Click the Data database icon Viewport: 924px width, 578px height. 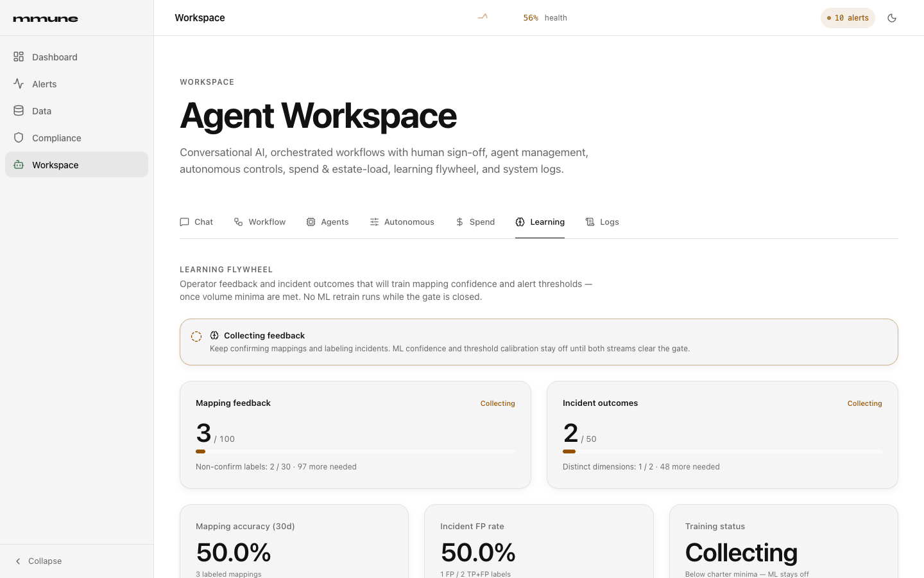(x=19, y=110)
